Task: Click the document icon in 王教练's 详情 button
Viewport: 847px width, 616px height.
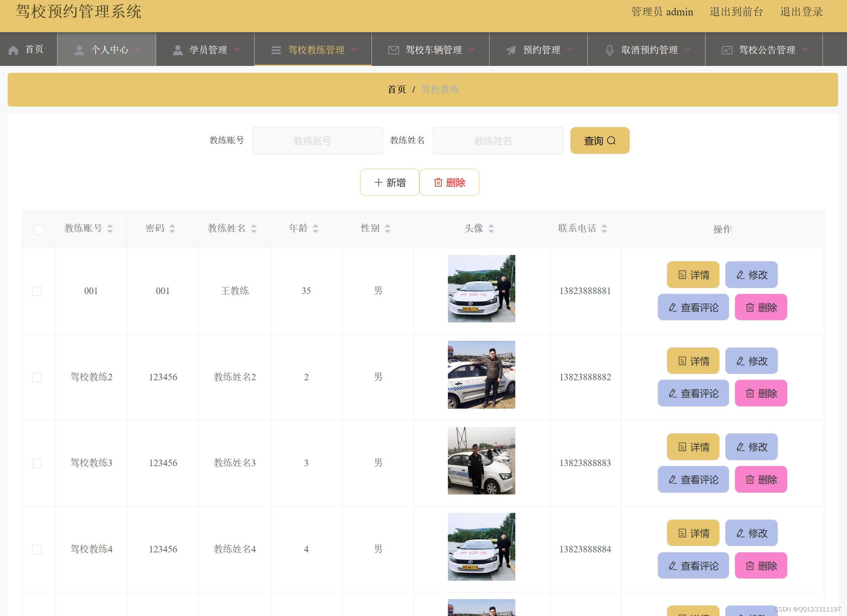Action: click(682, 275)
